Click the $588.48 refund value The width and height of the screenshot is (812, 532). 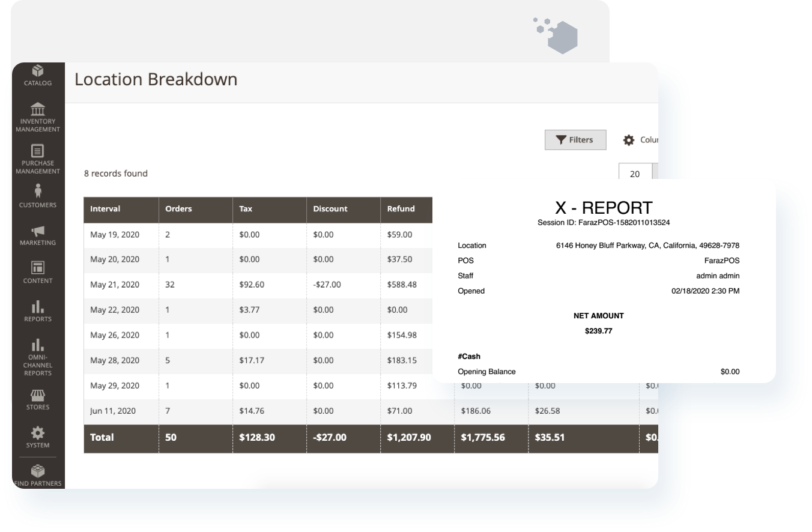coord(402,285)
